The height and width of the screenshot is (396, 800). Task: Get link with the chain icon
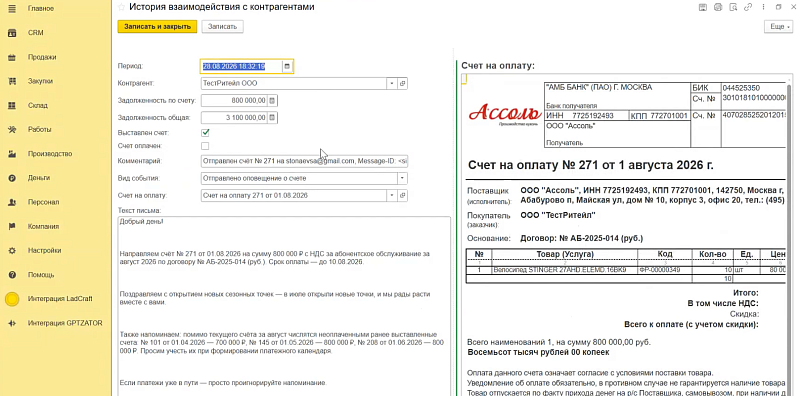(x=748, y=7)
